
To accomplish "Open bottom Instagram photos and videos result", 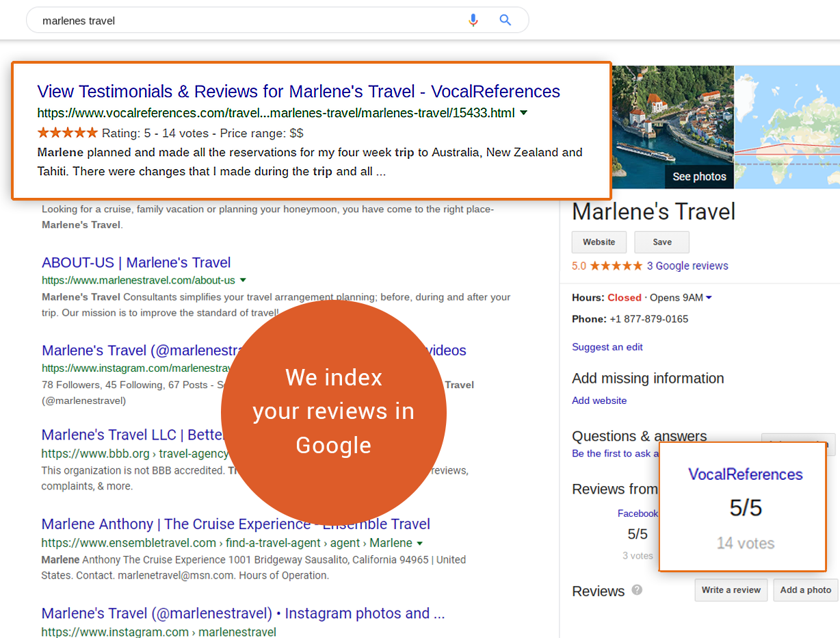I will coord(243,613).
